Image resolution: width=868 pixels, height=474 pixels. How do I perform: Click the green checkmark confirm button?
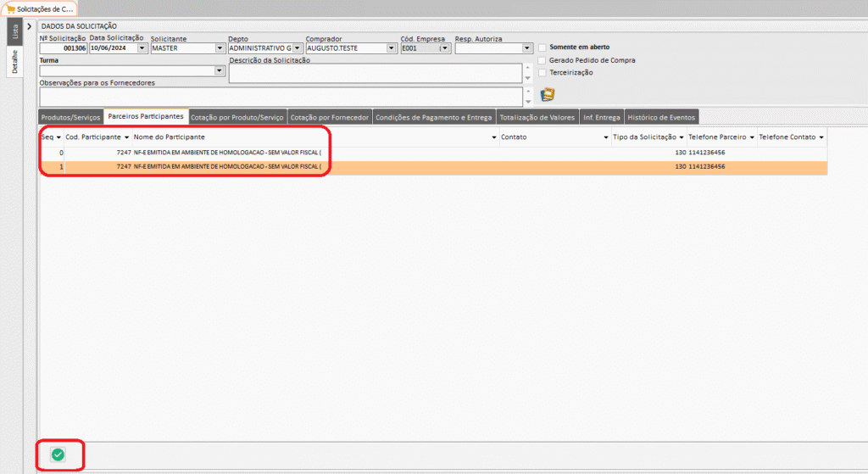[x=58, y=454]
